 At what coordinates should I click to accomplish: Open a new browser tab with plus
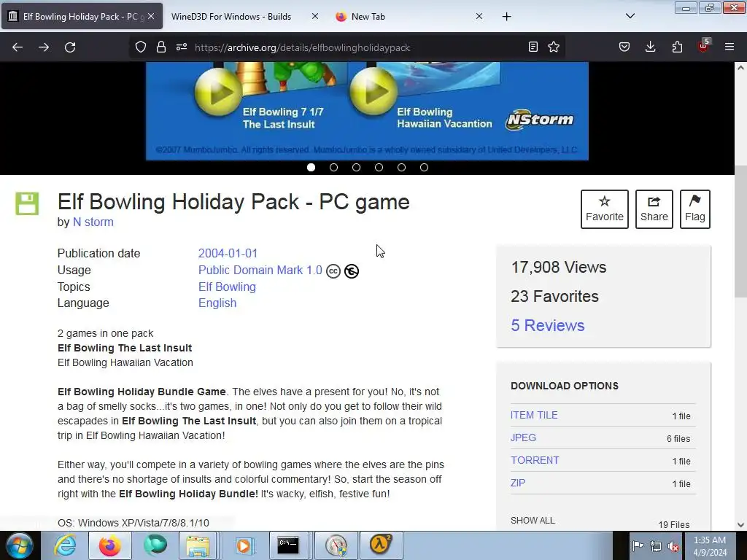[506, 17]
